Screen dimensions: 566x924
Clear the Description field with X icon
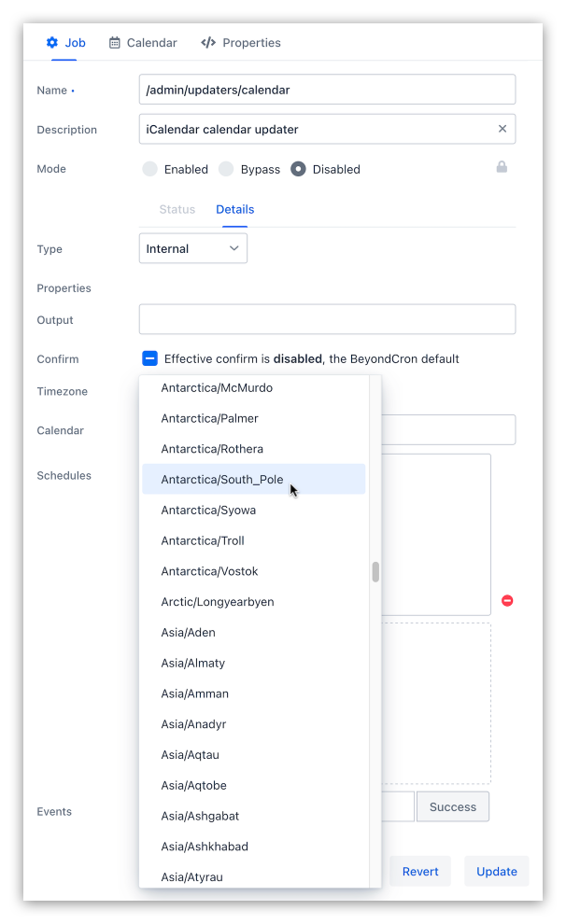[x=502, y=129]
